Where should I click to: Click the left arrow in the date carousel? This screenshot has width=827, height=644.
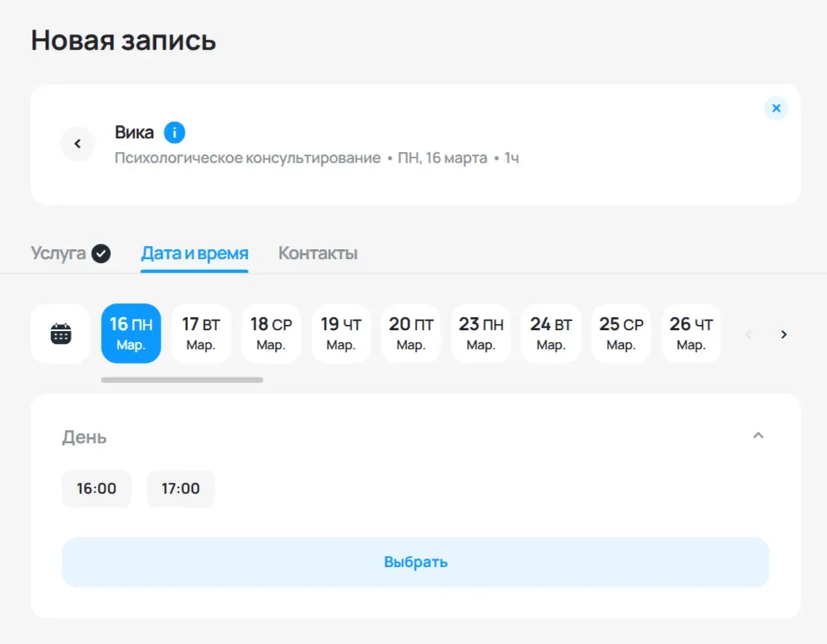(748, 334)
